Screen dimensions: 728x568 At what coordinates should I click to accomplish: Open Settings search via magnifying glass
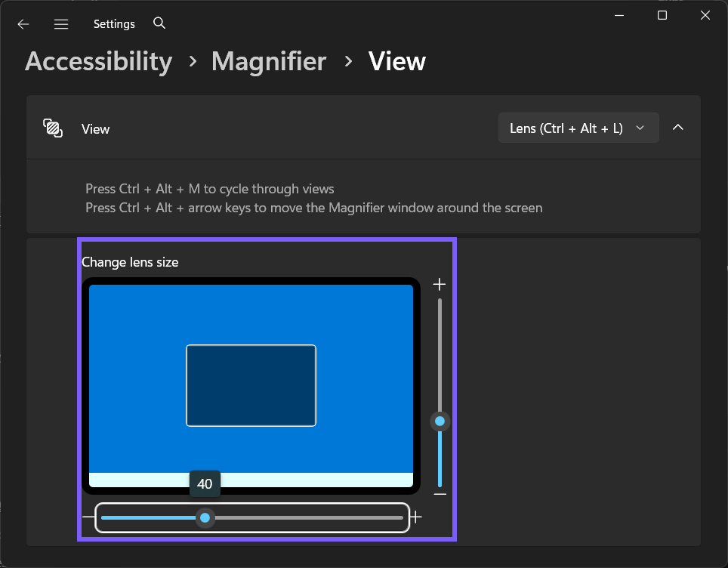tap(159, 23)
